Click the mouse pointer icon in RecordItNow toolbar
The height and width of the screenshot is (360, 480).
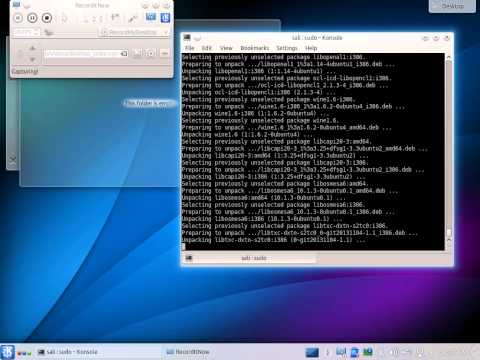point(64,18)
